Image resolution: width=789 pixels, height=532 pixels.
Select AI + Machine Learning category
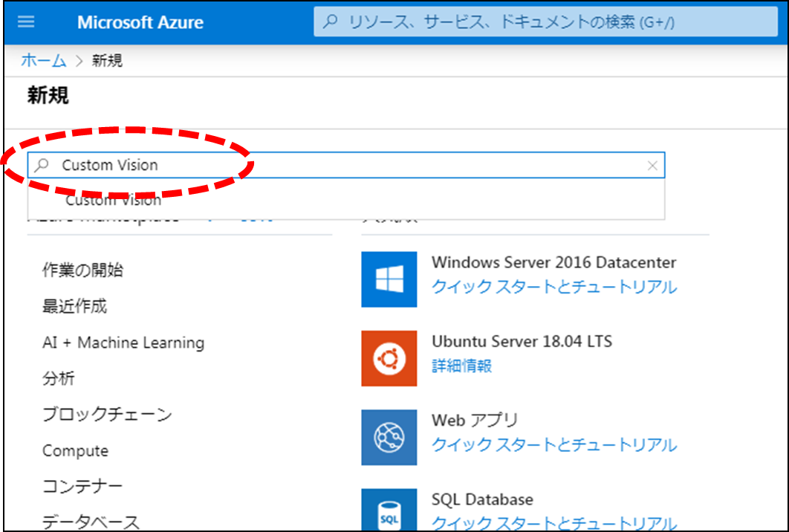[123, 343]
